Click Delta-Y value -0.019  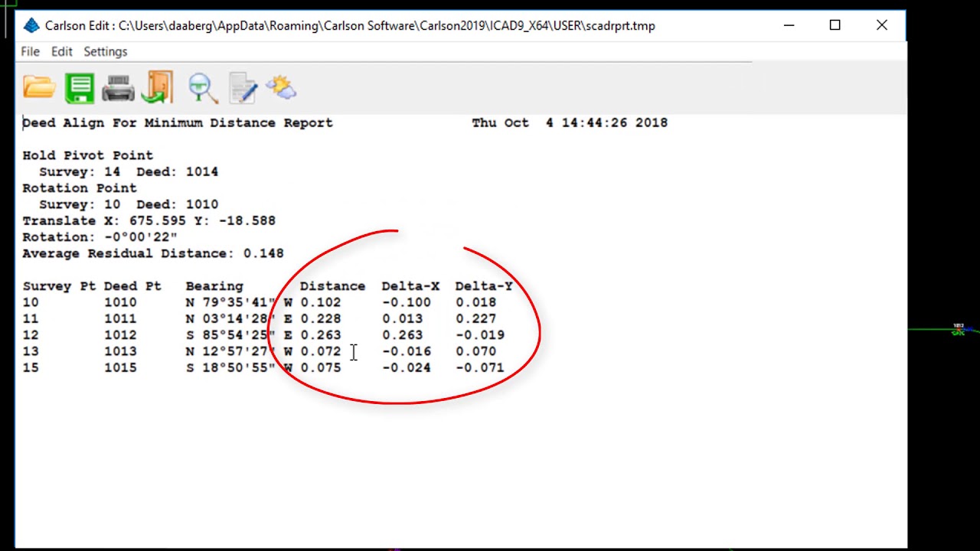click(480, 335)
